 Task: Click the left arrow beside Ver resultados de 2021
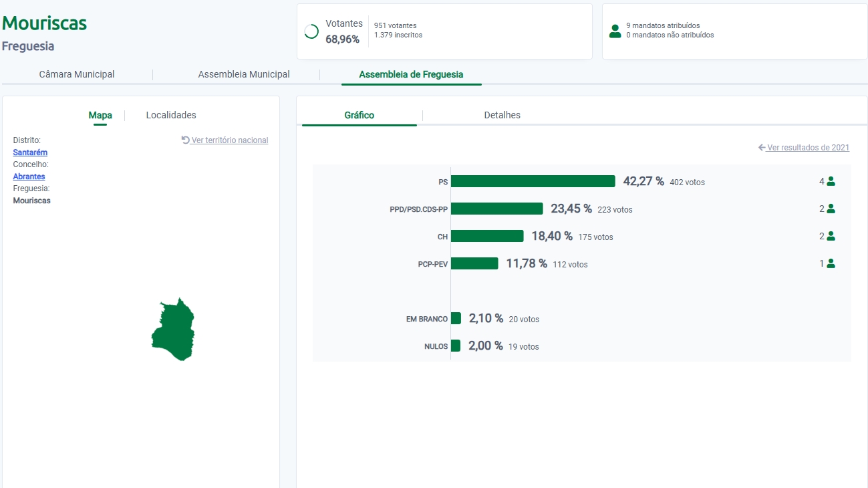click(762, 148)
